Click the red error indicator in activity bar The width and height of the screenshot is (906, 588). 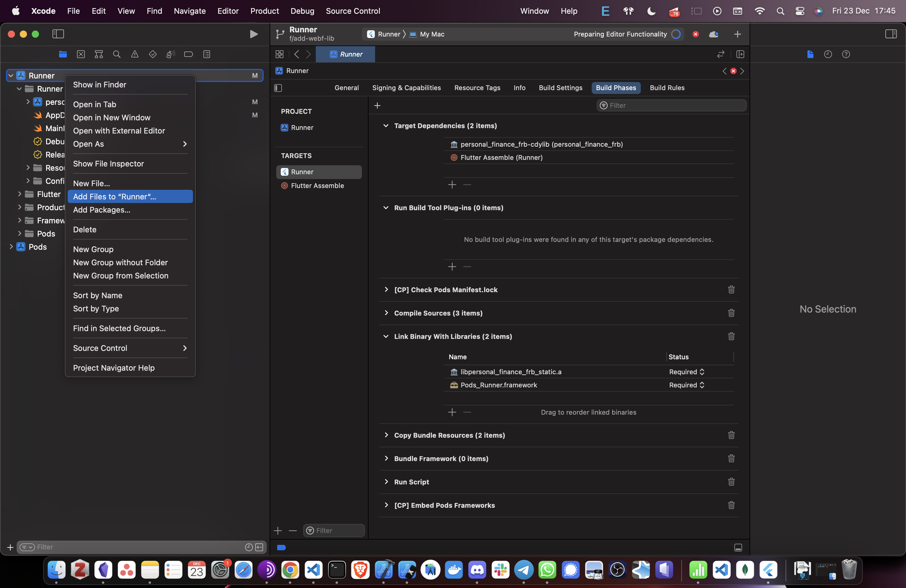[x=695, y=34]
